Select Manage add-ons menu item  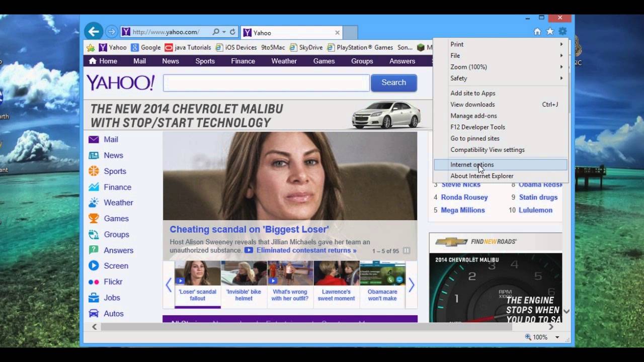501,116
